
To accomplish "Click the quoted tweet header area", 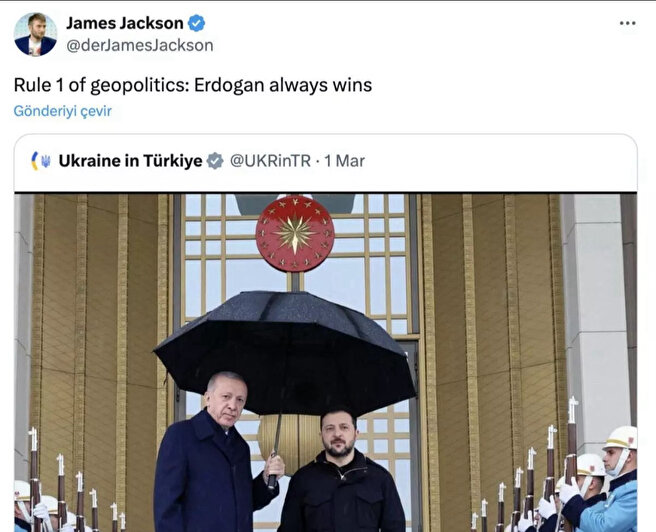I will [x=325, y=162].
